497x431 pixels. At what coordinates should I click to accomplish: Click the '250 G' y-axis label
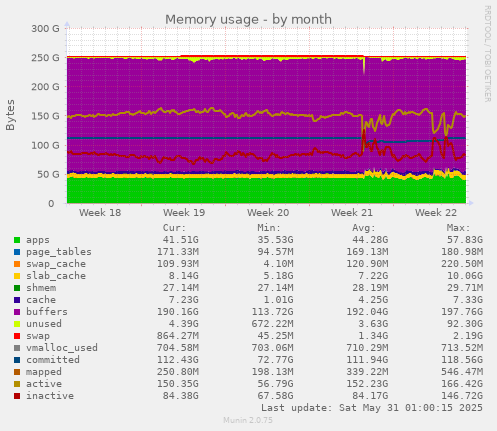45,58
